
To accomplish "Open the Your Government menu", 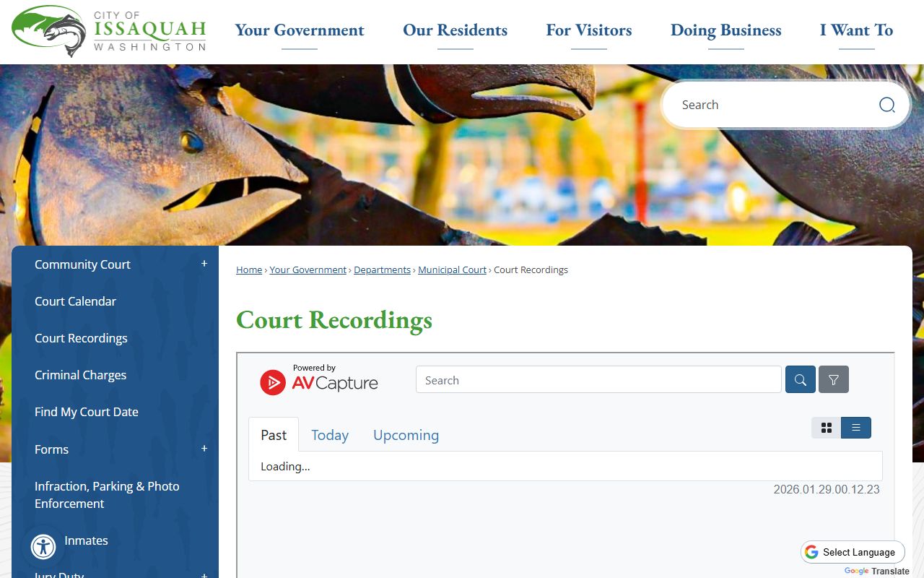I will coord(300,30).
